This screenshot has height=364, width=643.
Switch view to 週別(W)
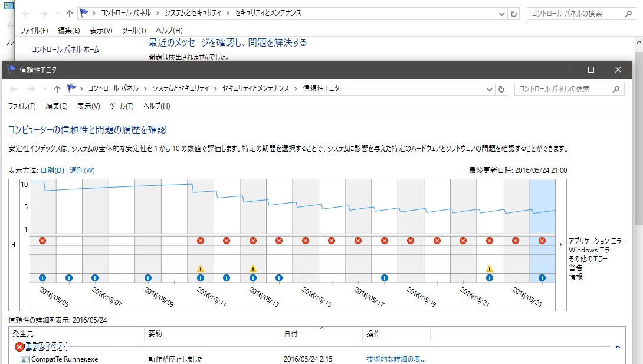(82, 170)
